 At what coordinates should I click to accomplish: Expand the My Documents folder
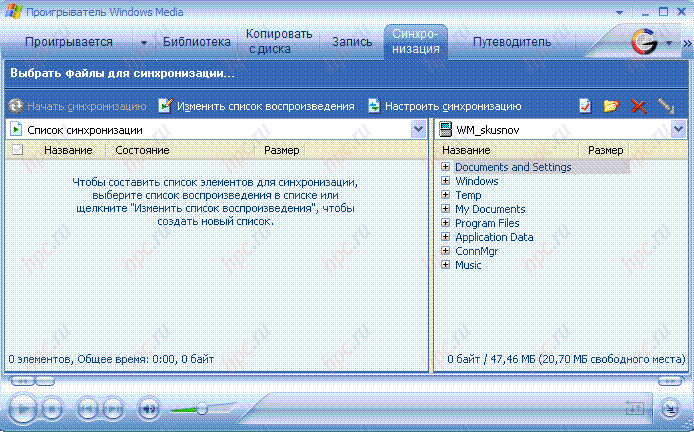point(446,209)
